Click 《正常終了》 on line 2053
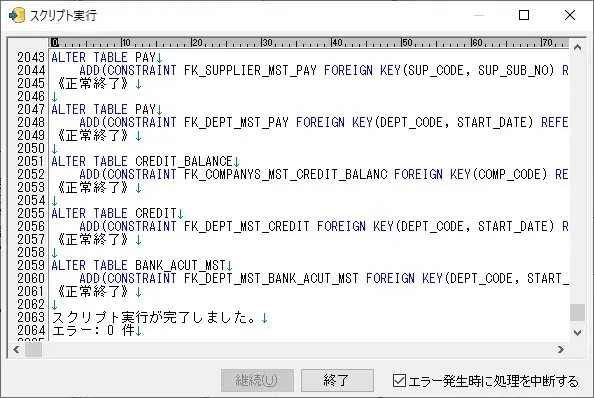Image resolution: width=594 pixels, height=398 pixels. click(93, 187)
